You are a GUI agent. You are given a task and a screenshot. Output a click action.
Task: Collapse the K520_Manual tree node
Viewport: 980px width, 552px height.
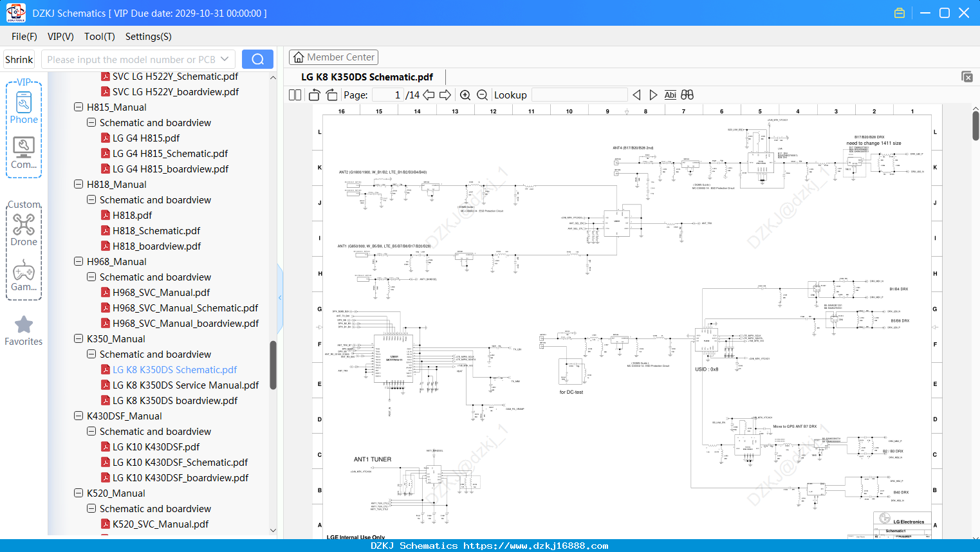click(x=79, y=493)
